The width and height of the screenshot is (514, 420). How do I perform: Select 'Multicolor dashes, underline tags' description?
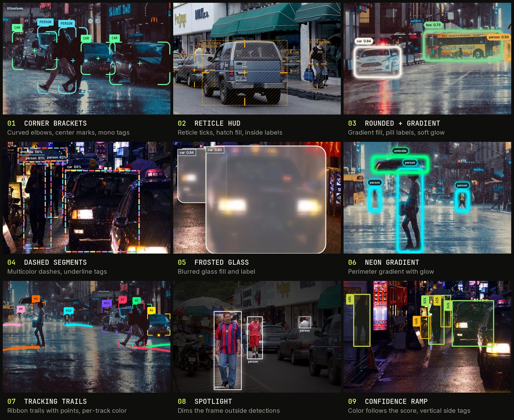pos(57,271)
